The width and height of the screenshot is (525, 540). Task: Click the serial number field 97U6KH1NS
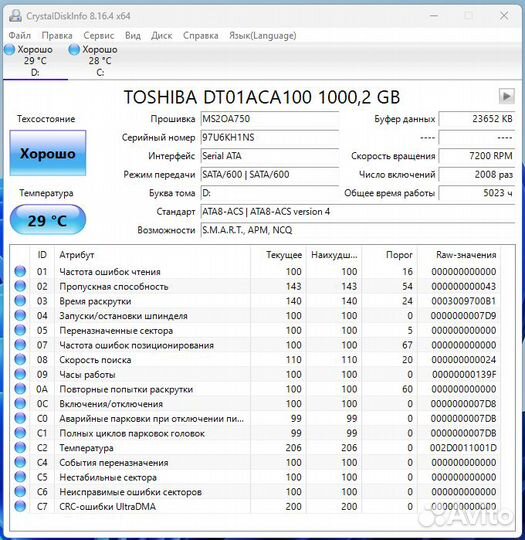(x=269, y=137)
